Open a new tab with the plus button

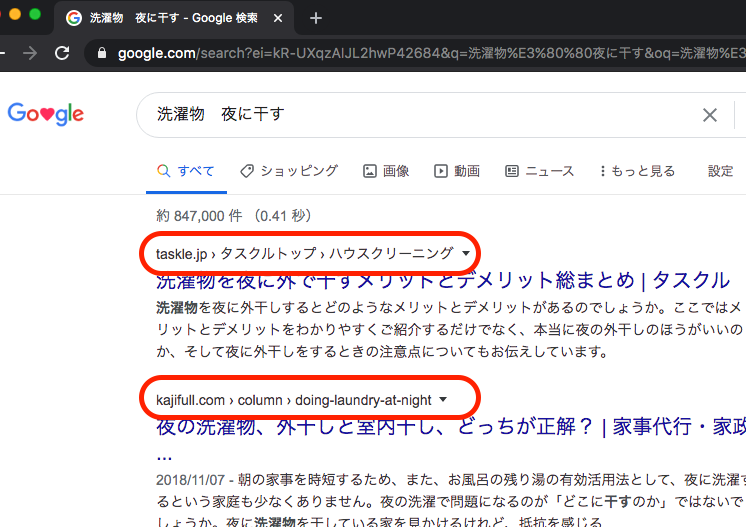click(315, 19)
